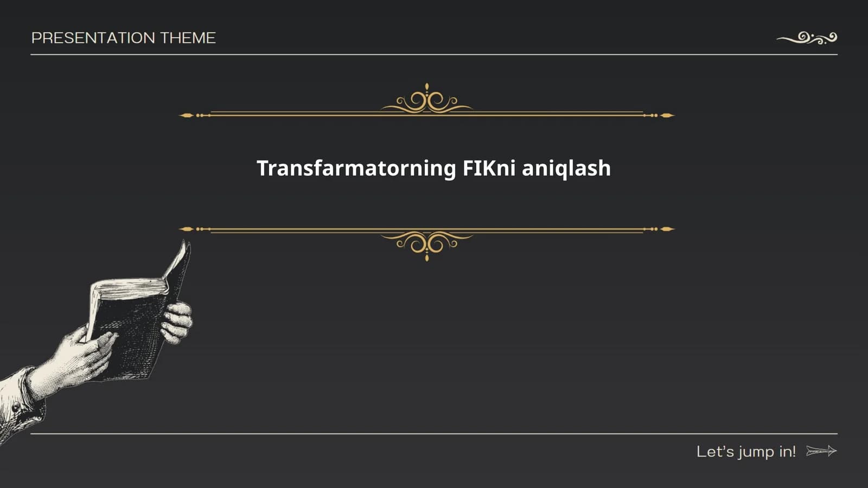Click the word aniqlash in the title

point(566,169)
